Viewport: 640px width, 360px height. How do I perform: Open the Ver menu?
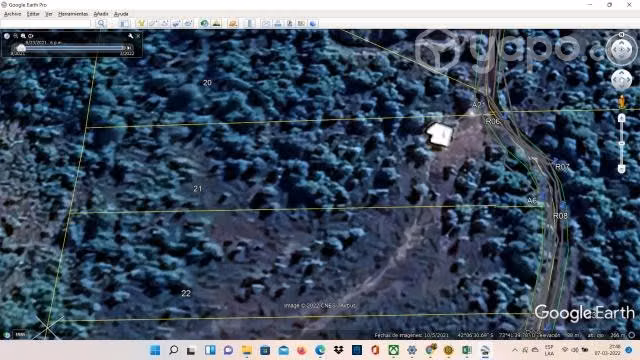click(x=49, y=14)
